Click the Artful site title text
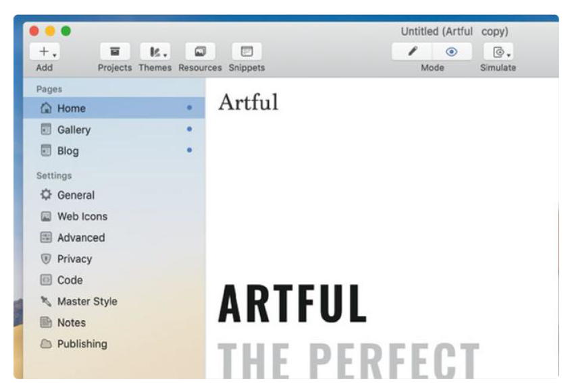Screen dimensions: 570x392 click(248, 103)
